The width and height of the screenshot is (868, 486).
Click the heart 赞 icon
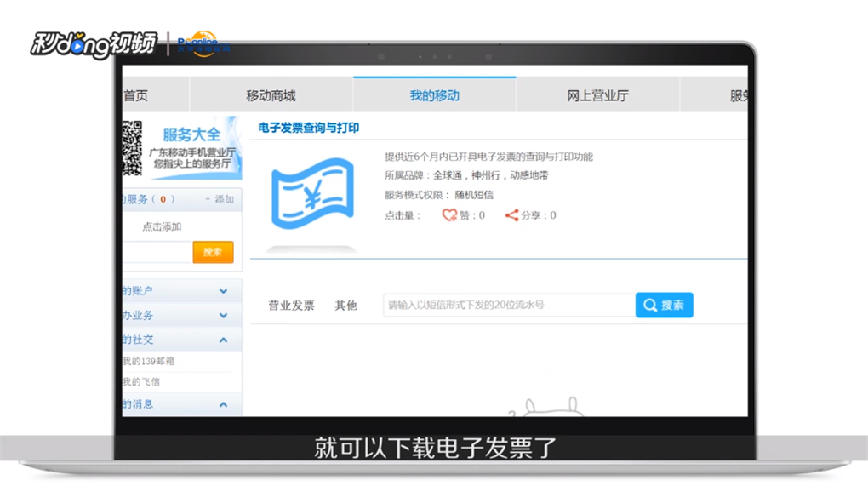point(449,215)
